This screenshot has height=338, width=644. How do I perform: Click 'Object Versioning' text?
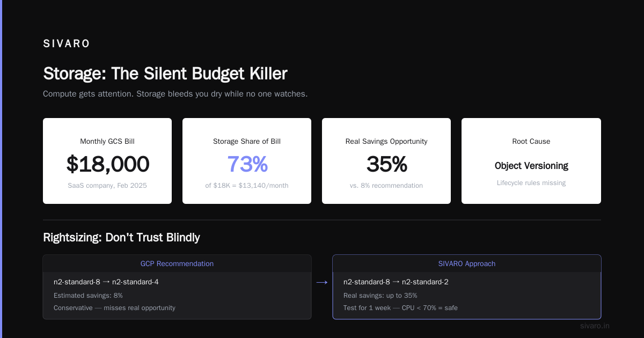[x=531, y=166]
